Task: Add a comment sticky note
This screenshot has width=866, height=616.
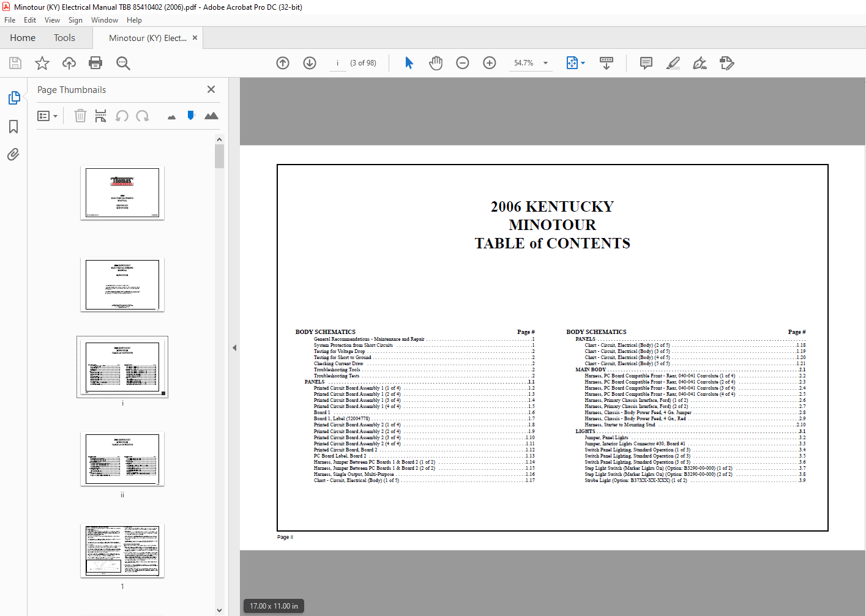Action: point(646,63)
